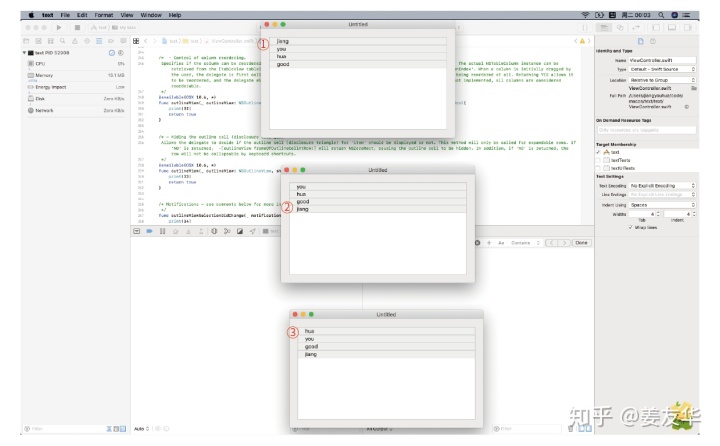This screenshot has height=446, width=720.
Task: Go forward in editor jump bar
Action: pos(155,41)
